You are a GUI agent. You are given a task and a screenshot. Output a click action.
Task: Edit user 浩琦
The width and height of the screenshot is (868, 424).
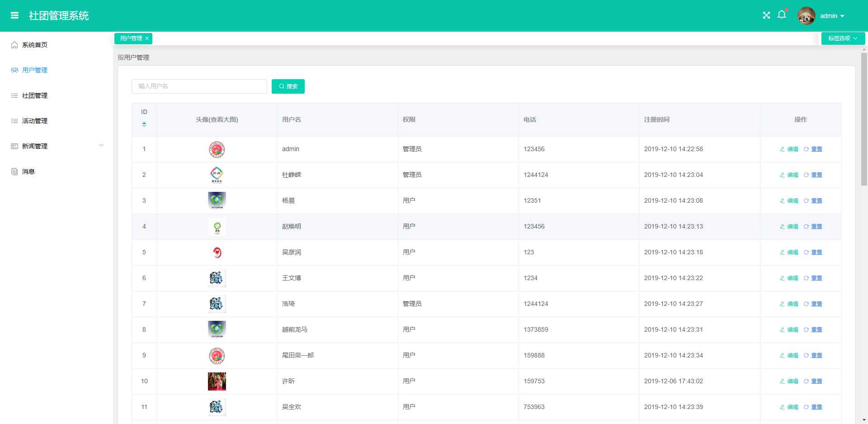tap(789, 304)
